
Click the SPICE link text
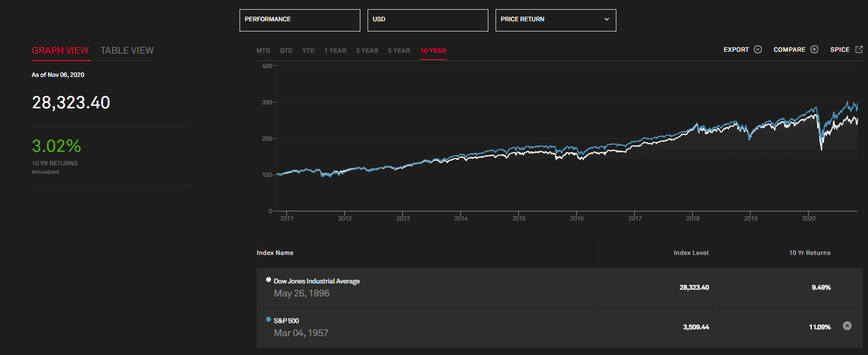(840, 49)
